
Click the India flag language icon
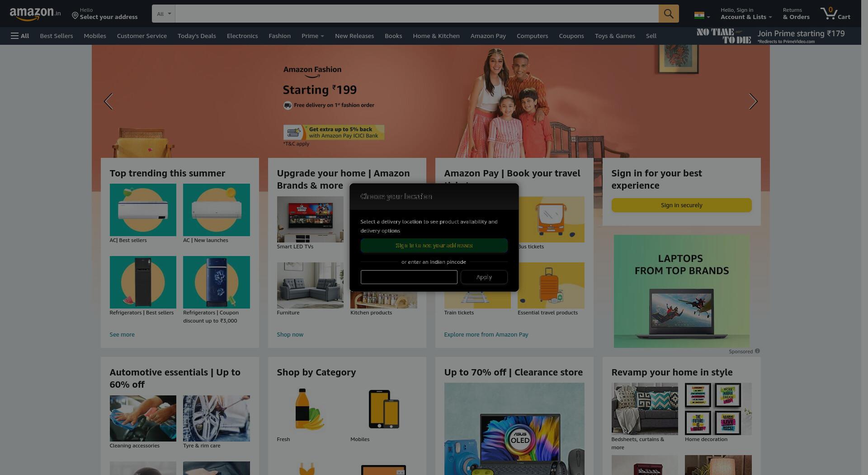click(699, 16)
